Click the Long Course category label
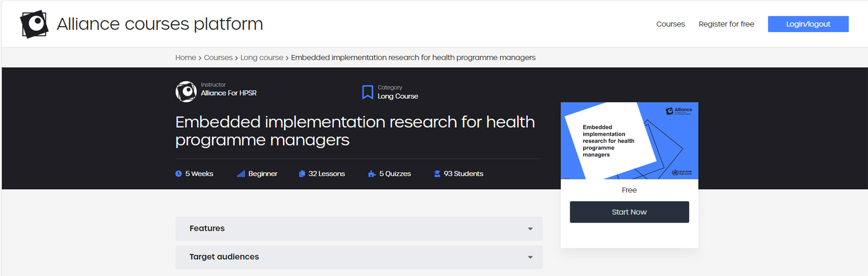This screenshot has height=276, width=868. [x=398, y=96]
